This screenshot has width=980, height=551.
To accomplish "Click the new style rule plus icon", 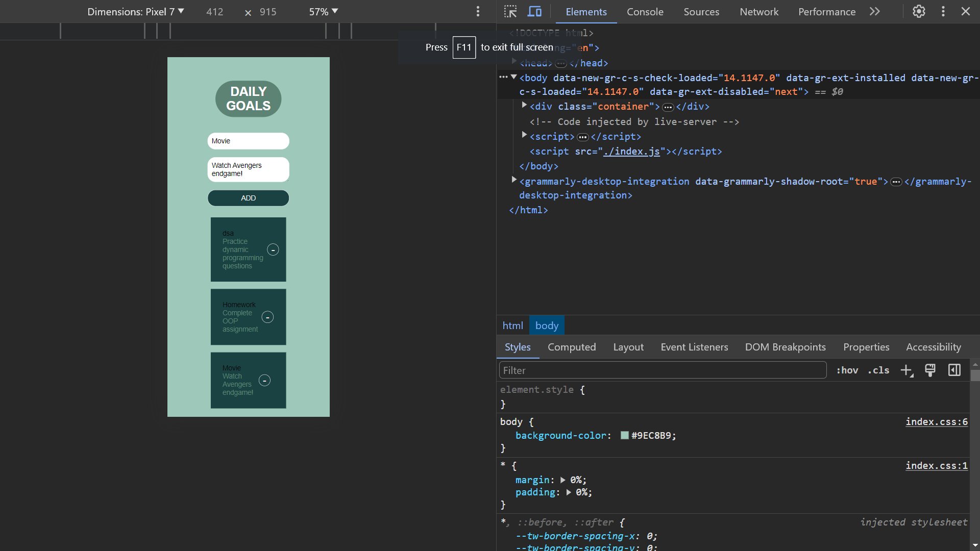I will point(906,370).
